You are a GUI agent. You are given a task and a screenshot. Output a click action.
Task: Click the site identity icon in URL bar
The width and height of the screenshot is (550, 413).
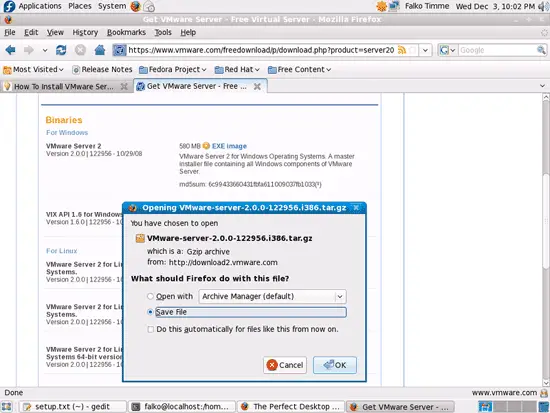coord(119,50)
